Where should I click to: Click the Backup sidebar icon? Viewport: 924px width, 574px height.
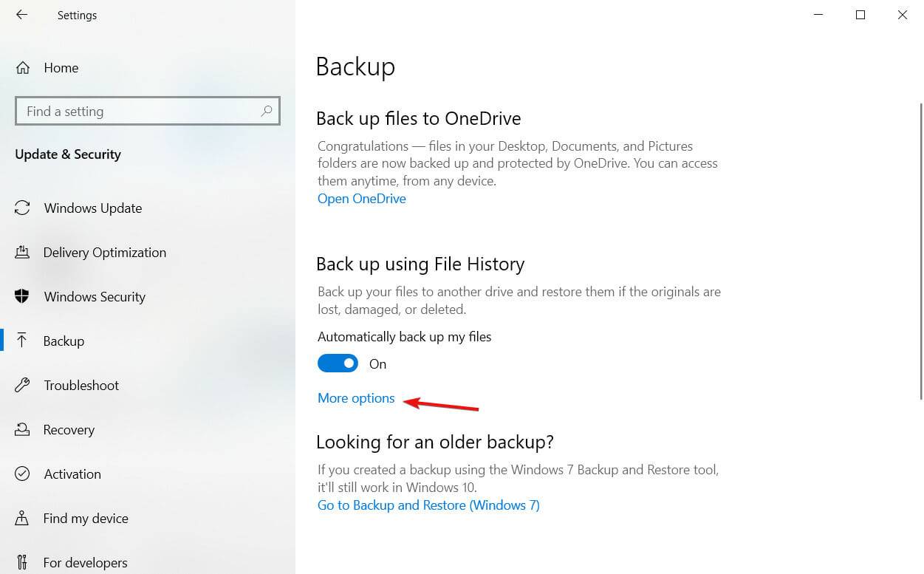coord(22,341)
